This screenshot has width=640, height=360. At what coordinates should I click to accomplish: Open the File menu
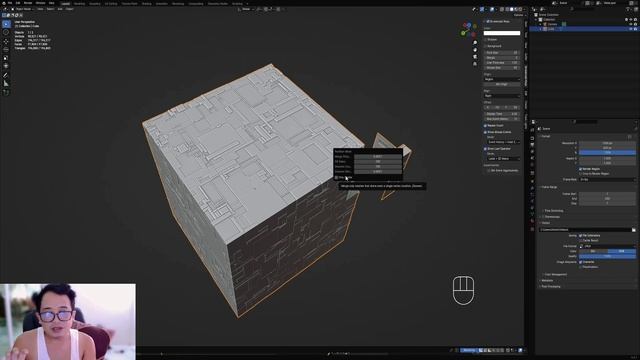(11, 3)
